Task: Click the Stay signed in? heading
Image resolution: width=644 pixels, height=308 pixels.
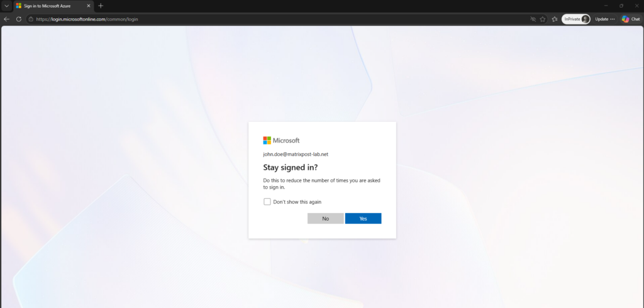Action: 291,168
